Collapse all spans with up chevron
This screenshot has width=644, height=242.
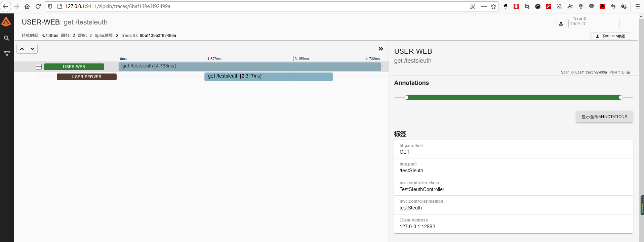[x=22, y=49]
